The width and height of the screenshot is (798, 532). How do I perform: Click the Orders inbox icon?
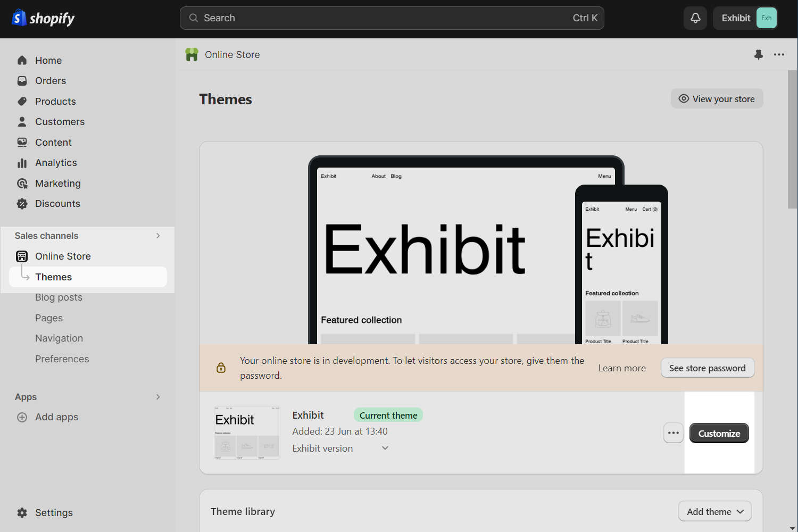tap(22, 81)
